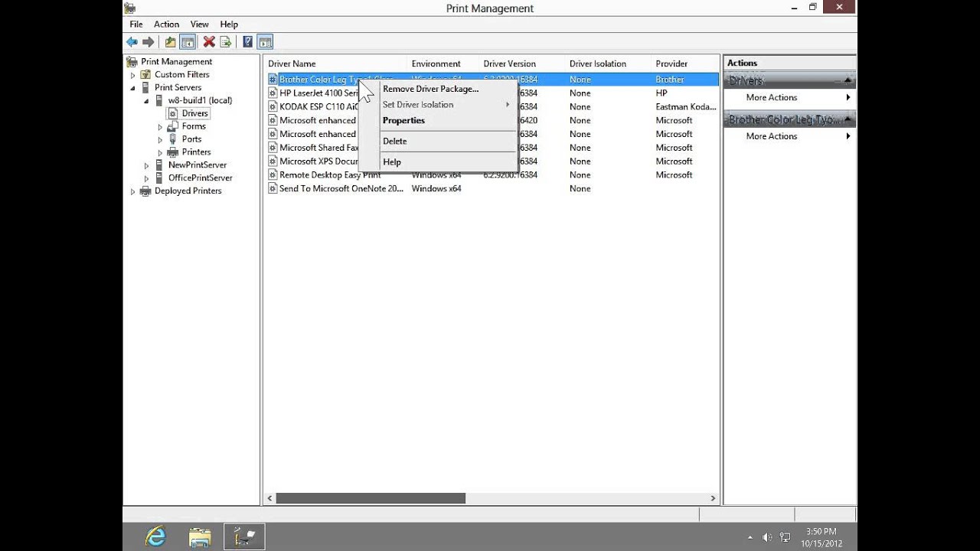Click the red X Delete toolbar icon

coord(208,42)
